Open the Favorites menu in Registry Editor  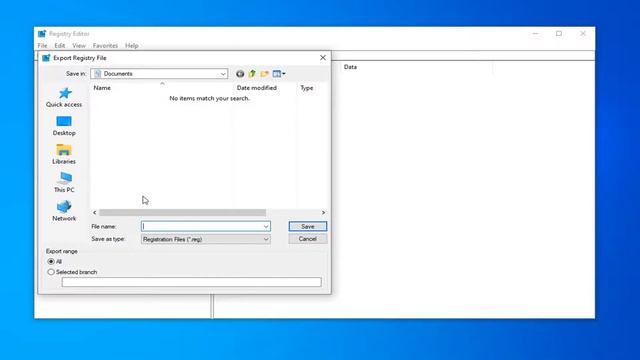click(105, 46)
